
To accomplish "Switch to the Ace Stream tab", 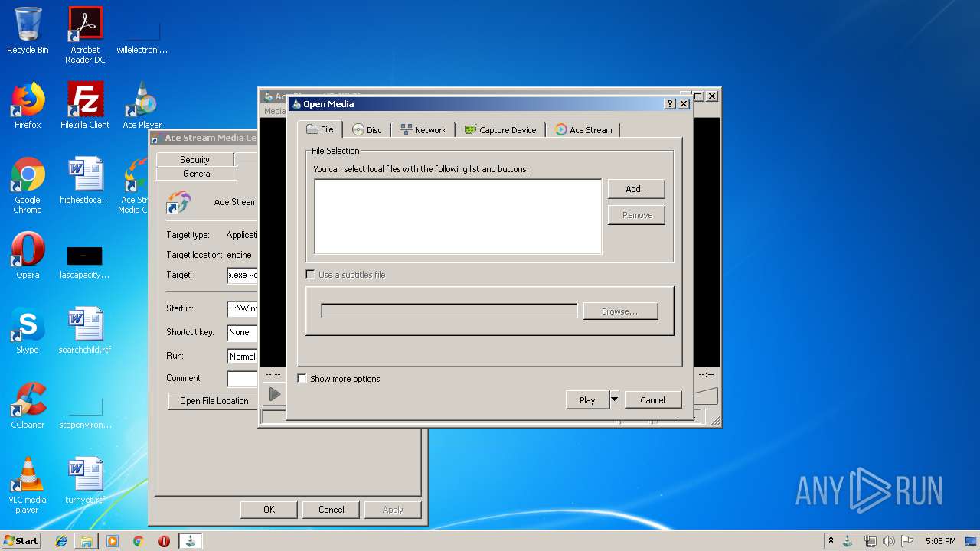I will [x=583, y=130].
